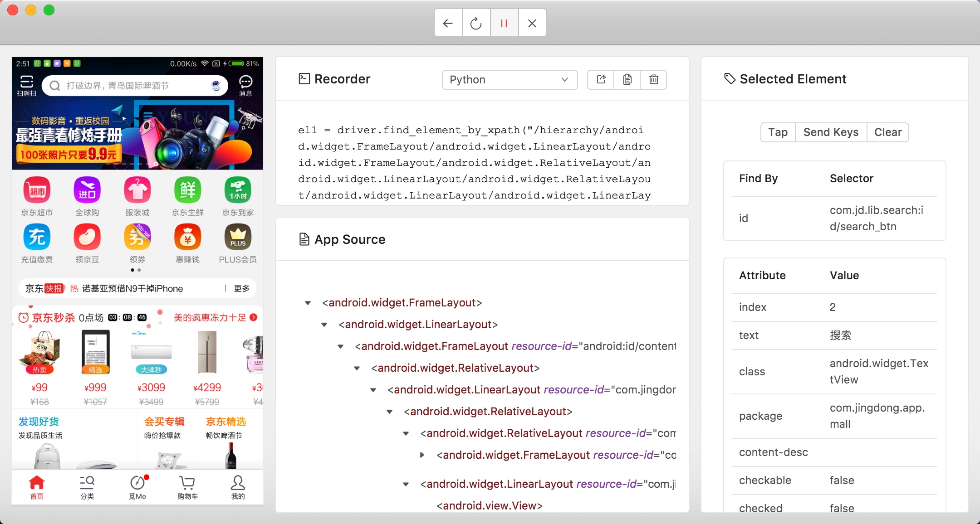Image resolution: width=980 pixels, height=524 pixels.
Task: Click the Clear button for selected element
Action: pyautogui.click(x=887, y=132)
